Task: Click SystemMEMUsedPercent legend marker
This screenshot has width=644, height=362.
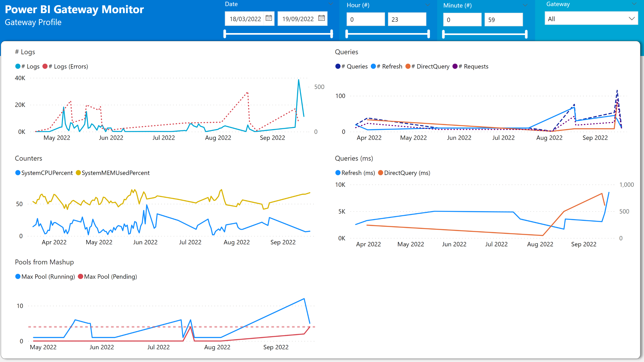Action: pos(78,173)
